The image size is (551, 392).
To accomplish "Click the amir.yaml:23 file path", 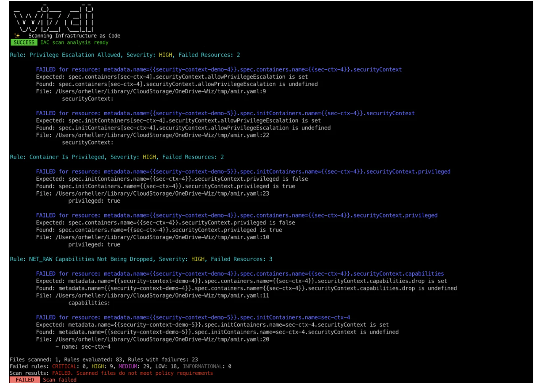I will tap(153, 194).
